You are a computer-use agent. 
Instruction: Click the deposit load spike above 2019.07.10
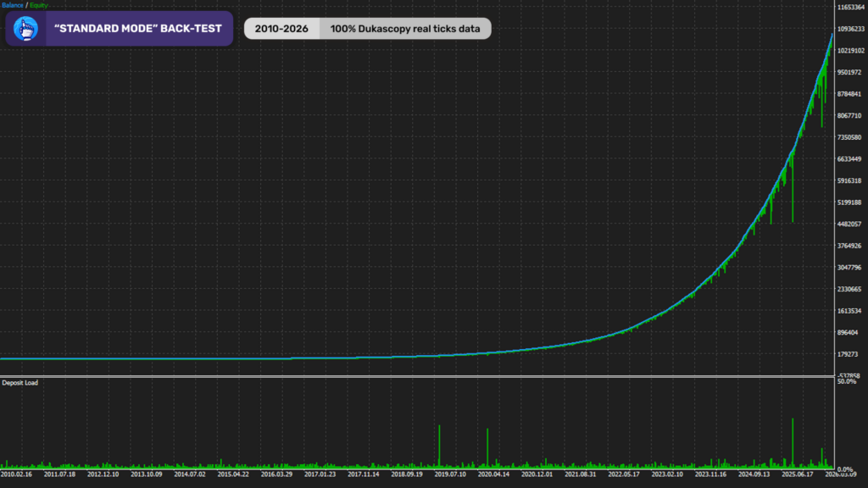440,446
